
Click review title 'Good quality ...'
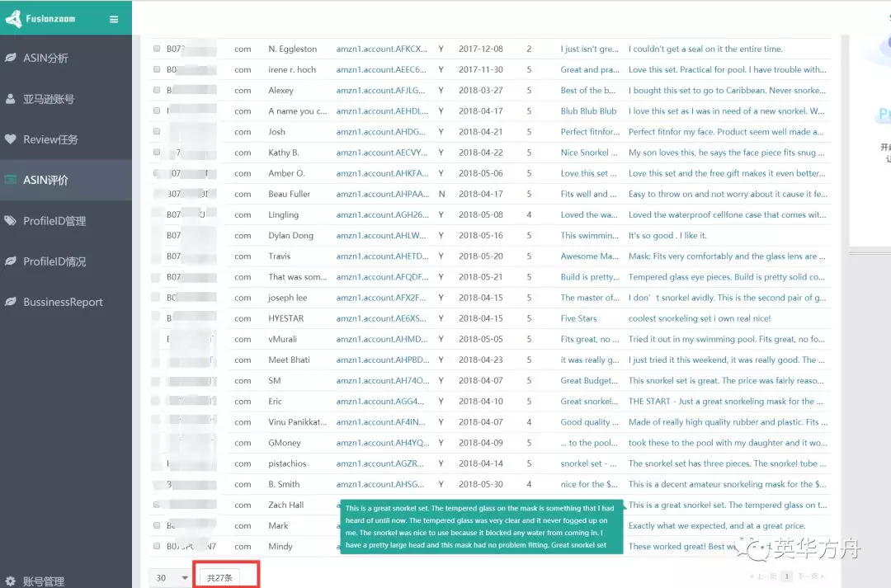click(589, 422)
